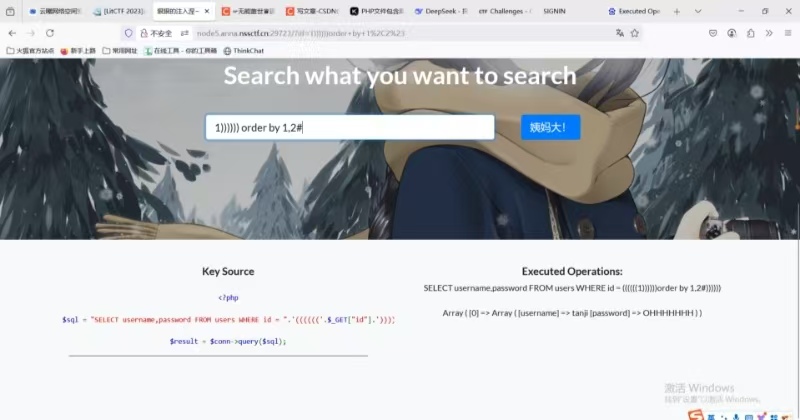Click the forward navigation arrow
This screenshot has height=420, width=800.
tap(31, 33)
